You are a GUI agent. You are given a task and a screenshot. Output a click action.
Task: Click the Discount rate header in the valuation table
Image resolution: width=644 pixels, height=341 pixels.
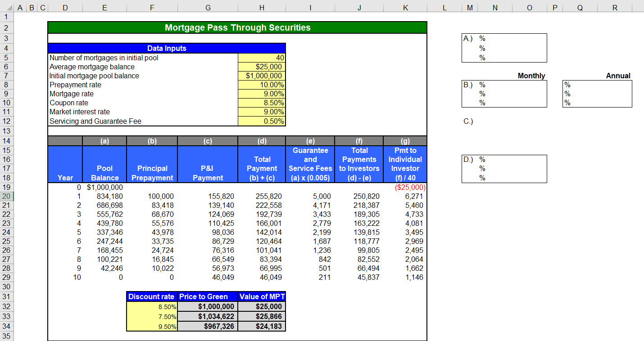[152, 296]
